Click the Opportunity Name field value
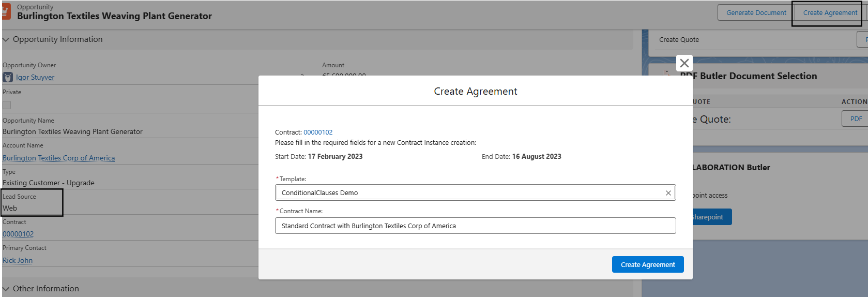 (x=72, y=132)
